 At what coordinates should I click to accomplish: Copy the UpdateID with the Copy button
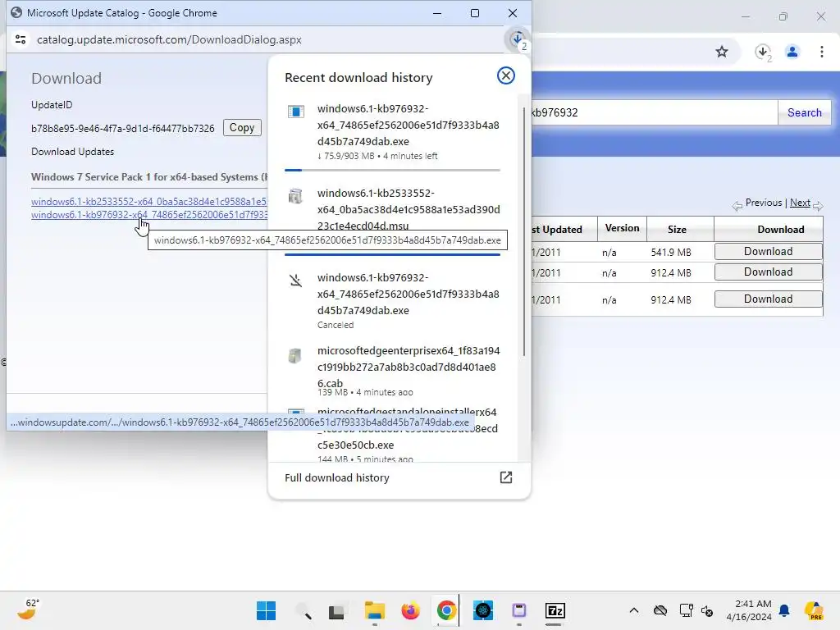click(242, 127)
